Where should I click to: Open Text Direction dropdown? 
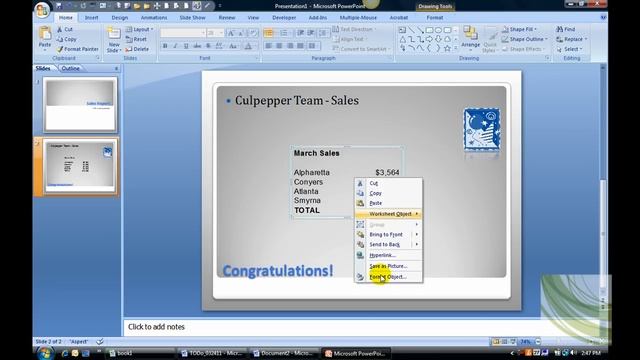pyautogui.click(x=354, y=29)
